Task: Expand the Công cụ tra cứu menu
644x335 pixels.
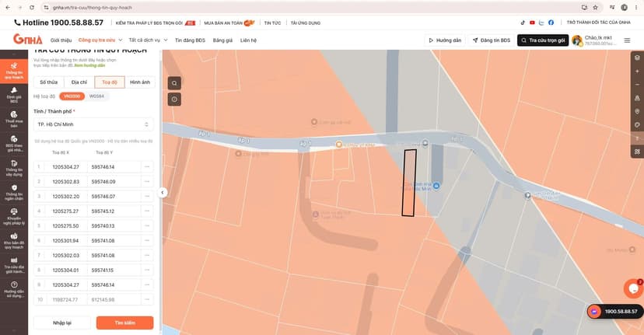Action: pyautogui.click(x=100, y=40)
